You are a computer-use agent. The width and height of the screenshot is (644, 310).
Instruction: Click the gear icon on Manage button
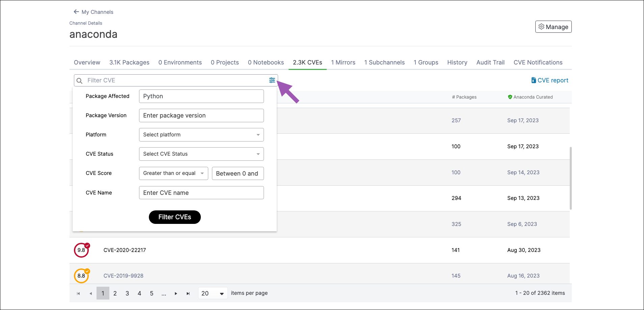[x=541, y=27]
